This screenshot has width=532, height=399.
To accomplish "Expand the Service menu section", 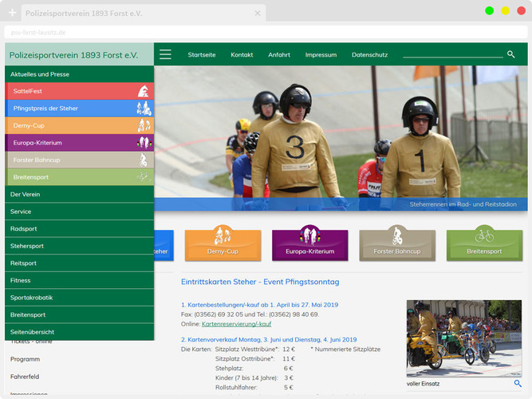I will [79, 211].
